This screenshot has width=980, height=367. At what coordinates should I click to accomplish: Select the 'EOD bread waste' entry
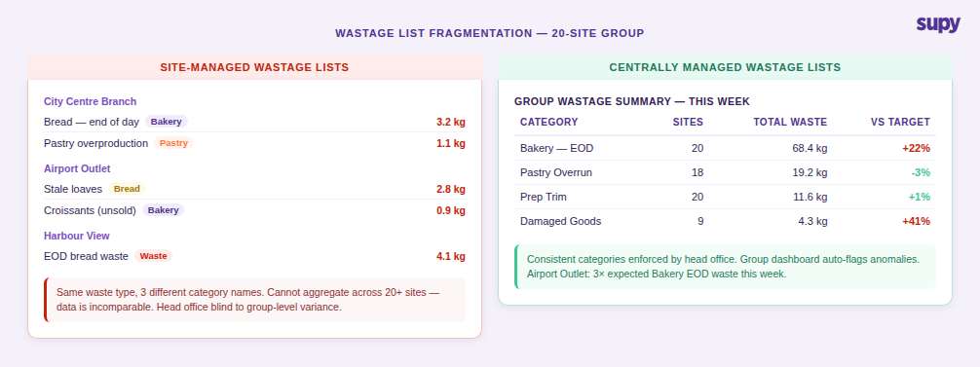(86, 256)
